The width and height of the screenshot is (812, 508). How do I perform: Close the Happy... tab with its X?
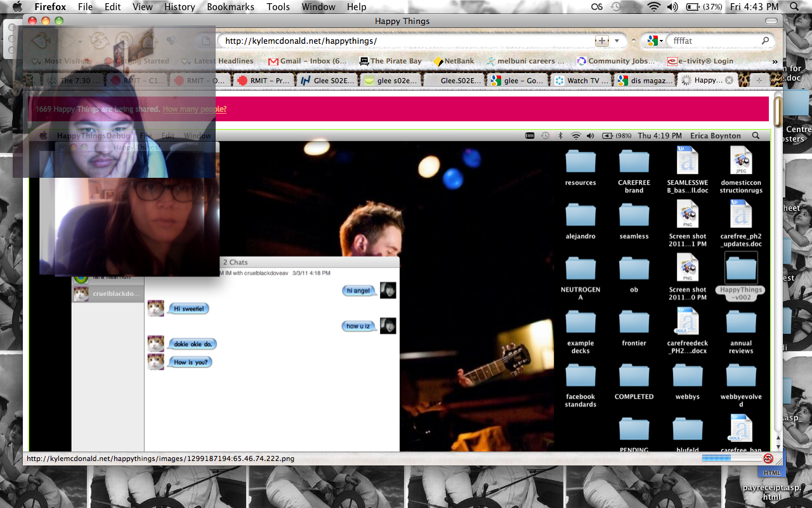(x=729, y=81)
